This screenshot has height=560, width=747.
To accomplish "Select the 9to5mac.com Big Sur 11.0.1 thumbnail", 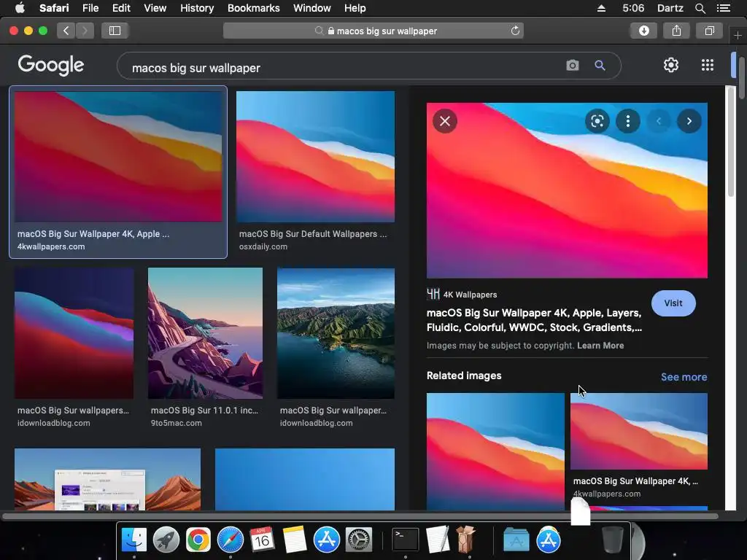I will point(205,332).
